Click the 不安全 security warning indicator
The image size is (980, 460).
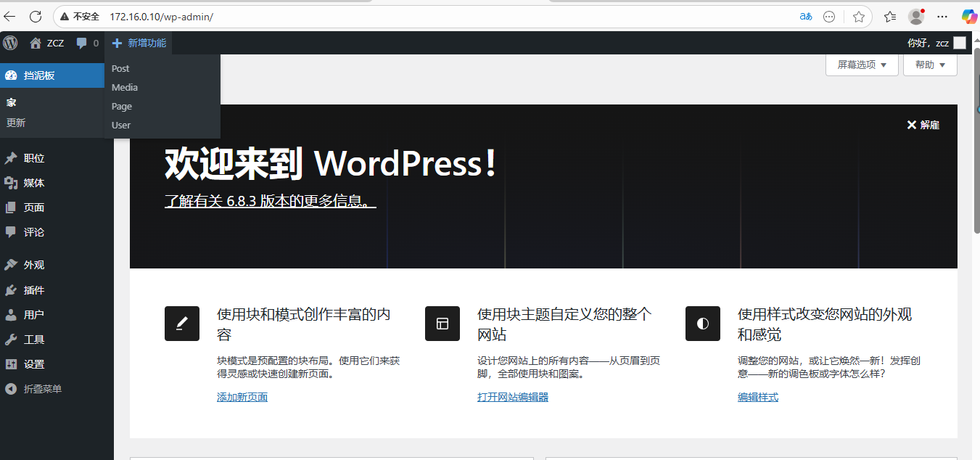click(79, 16)
